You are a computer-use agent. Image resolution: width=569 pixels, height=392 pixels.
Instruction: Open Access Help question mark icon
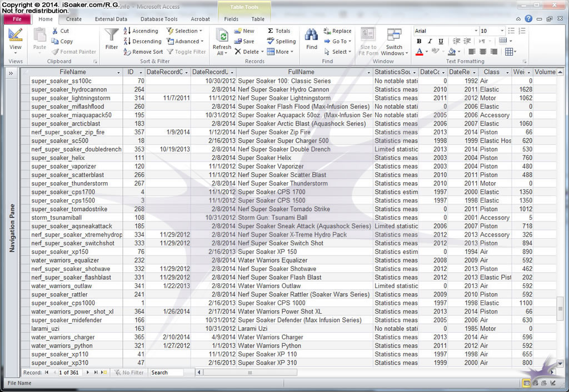528,18
